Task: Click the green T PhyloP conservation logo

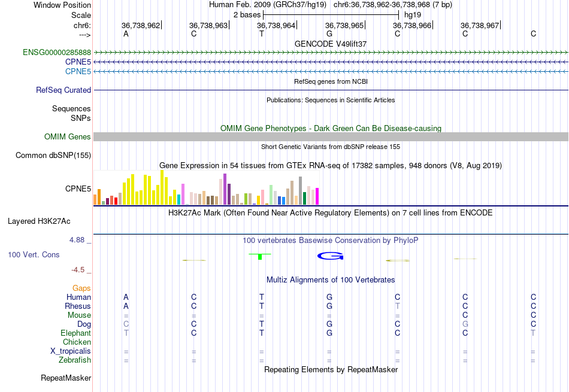Action: (260, 256)
